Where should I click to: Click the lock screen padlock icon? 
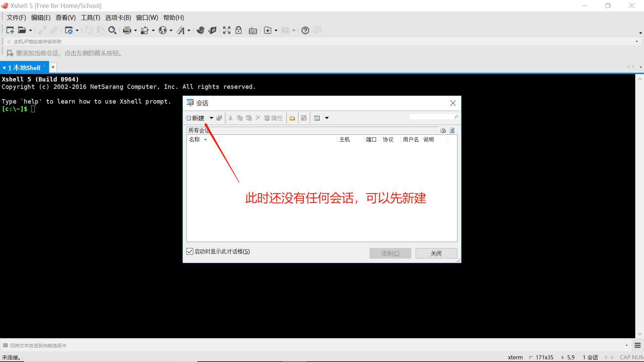coord(238,30)
